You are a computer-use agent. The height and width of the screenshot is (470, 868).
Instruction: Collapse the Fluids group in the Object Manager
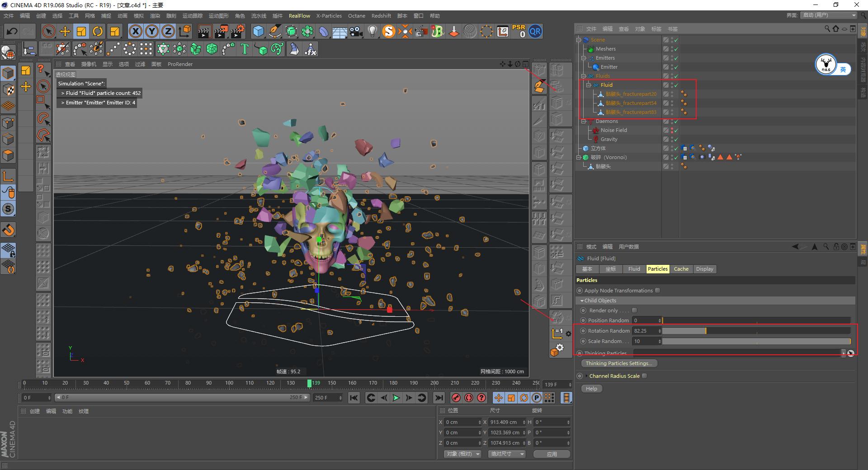(583, 76)
